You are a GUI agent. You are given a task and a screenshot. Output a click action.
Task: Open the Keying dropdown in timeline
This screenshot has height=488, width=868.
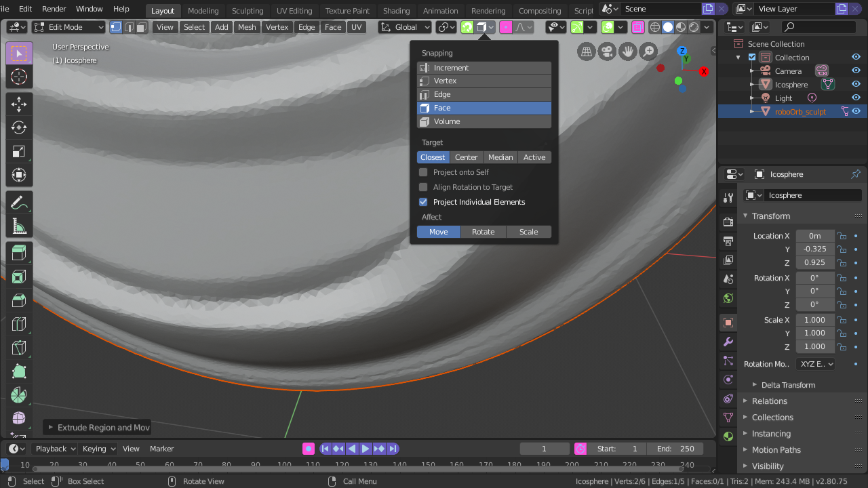[x=99, y=449]
